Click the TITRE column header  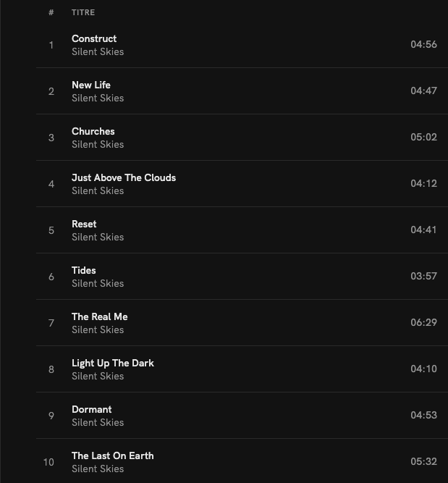(x=83, y=12)
